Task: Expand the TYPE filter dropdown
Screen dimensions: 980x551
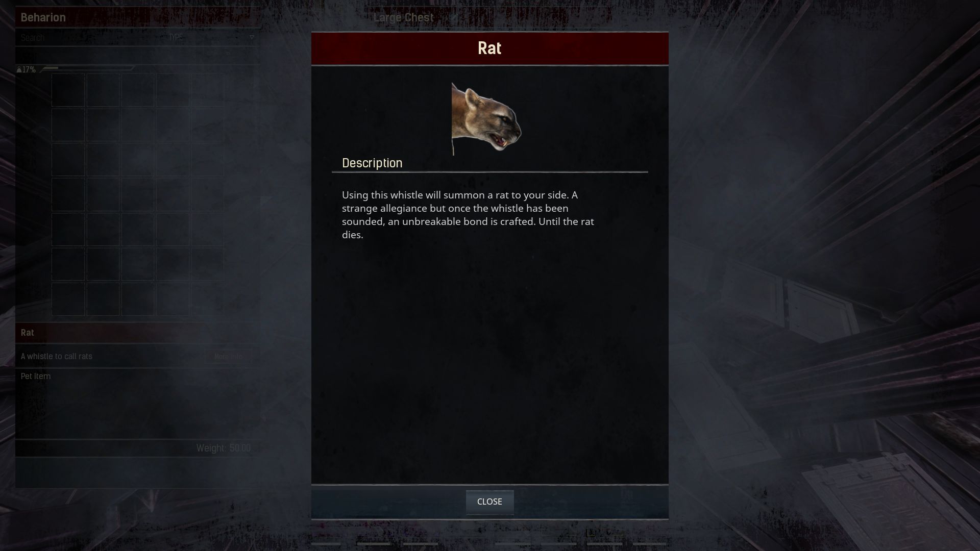Action: point(211,37)
